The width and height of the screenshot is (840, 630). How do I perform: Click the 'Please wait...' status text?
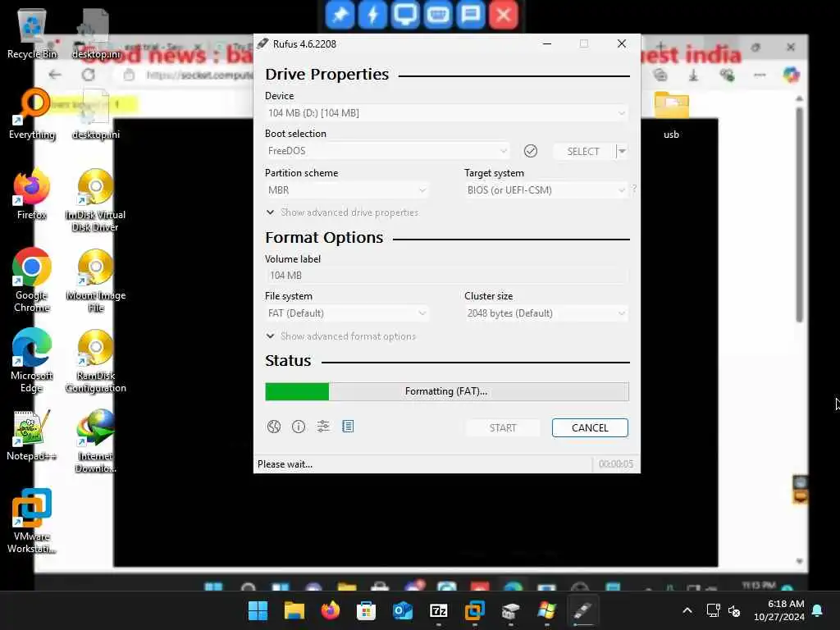pos(285,464)
